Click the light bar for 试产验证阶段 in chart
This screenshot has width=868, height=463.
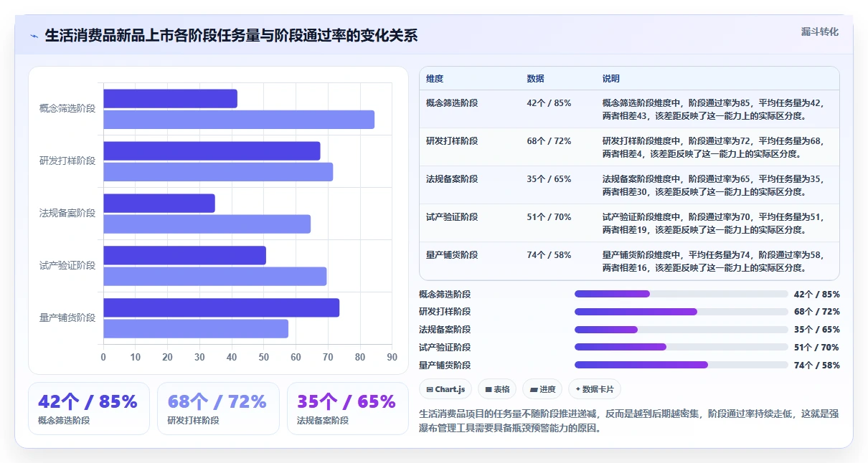[215, 277]
